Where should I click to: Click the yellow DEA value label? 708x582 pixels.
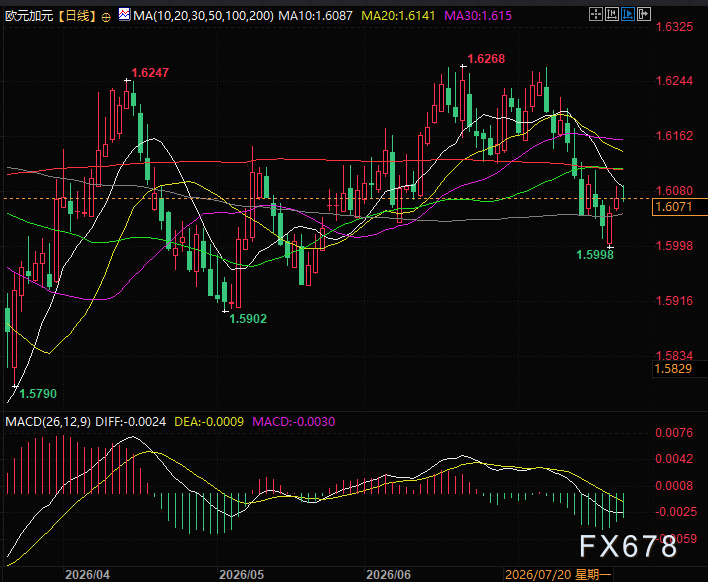[x=209, y=422]
